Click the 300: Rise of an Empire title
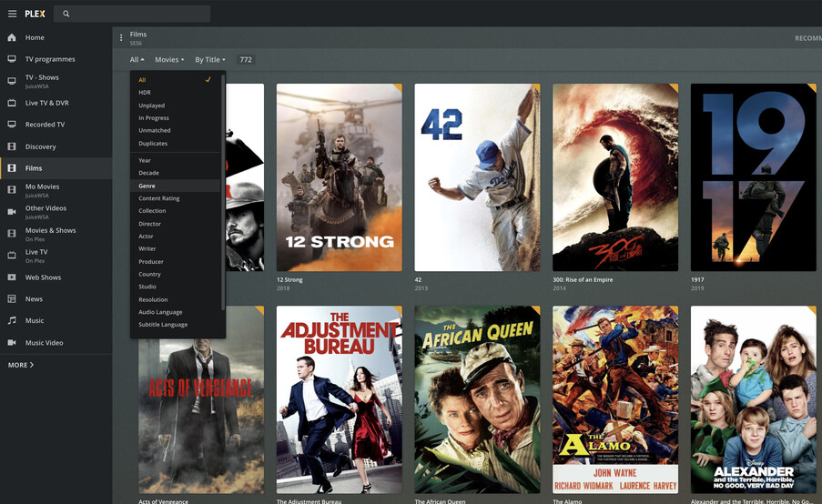Screen dimensions: 822x504 pos(583,280)
